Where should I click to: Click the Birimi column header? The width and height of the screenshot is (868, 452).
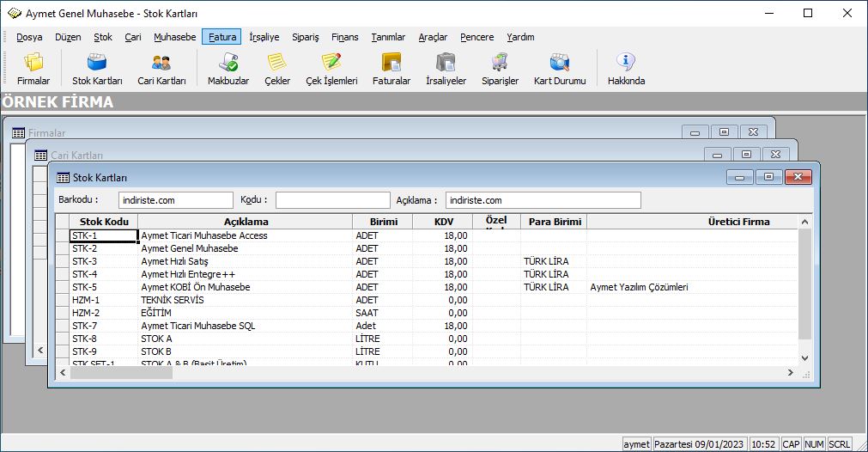383,222
